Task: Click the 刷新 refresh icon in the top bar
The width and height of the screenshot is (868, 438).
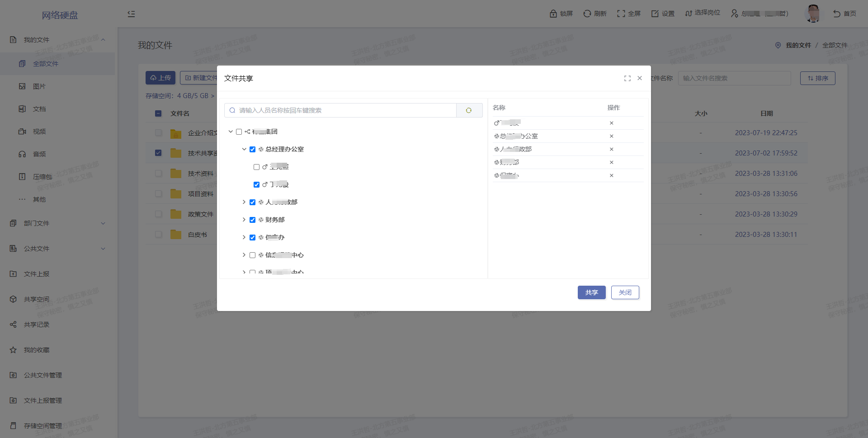Action: pos(587,14)
